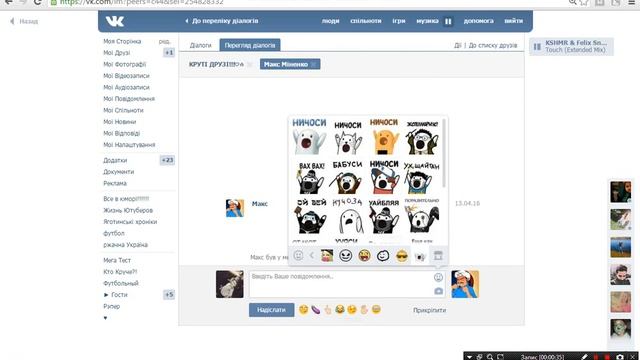
Task: Attach a photo with camera icon
Action: 438,291
